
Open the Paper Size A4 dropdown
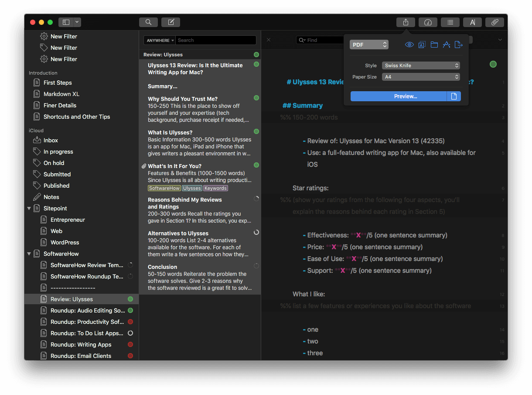coord(421,77)
